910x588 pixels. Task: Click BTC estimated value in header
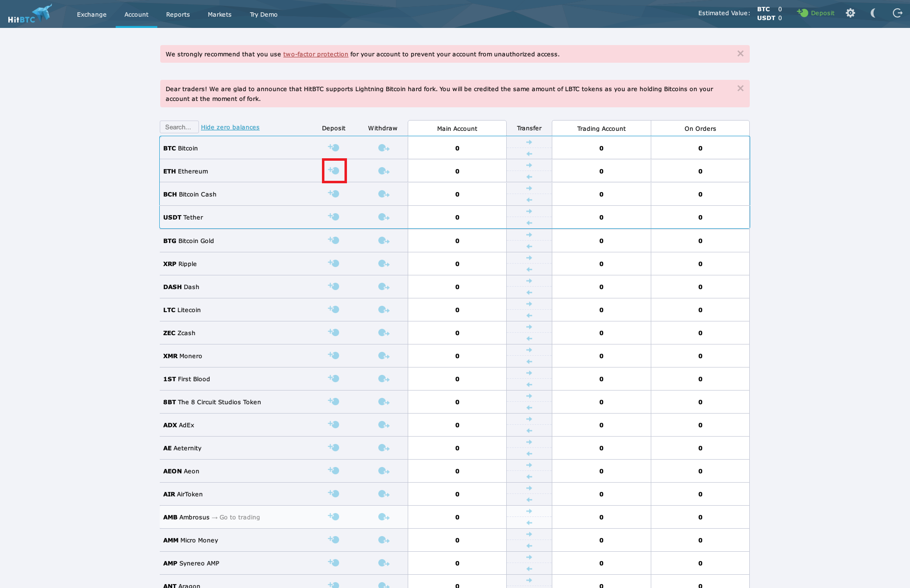pyautogui.click(x=769, y=9)
